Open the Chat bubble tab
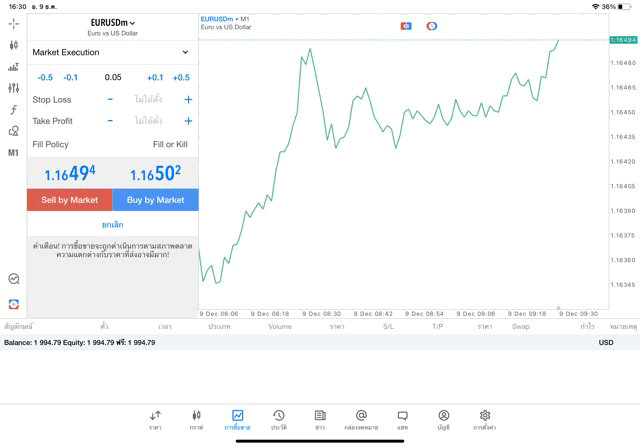The width and height of the screenshot is (640, 447). (x=402, y=419)
